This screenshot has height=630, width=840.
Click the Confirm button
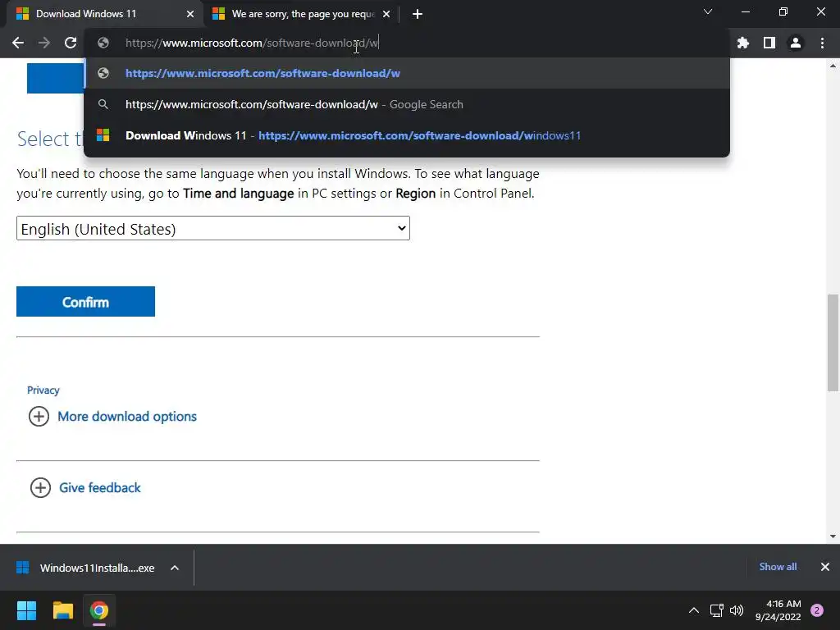85,302
